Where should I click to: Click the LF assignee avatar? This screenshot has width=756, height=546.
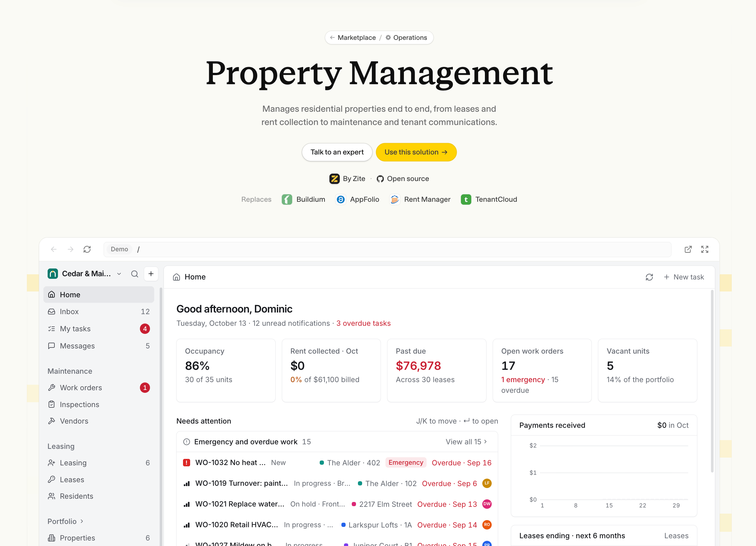click(487, 483)
